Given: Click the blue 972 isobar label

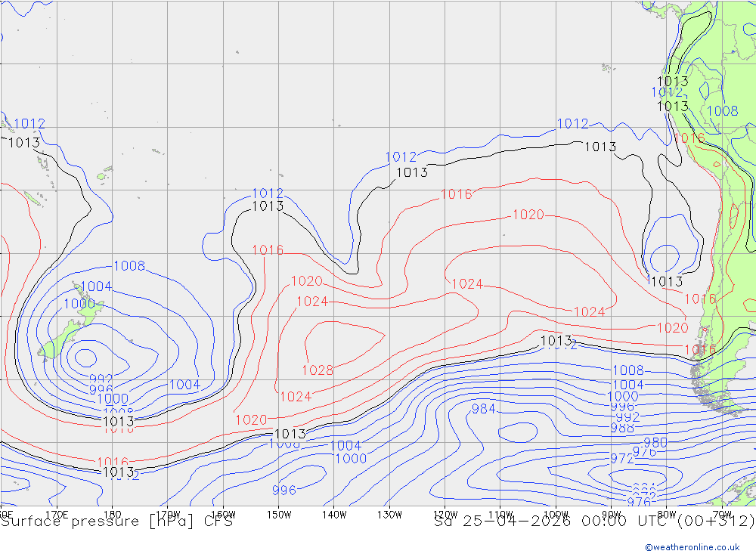Looking at the screenshot, I should tap(622, 459).
